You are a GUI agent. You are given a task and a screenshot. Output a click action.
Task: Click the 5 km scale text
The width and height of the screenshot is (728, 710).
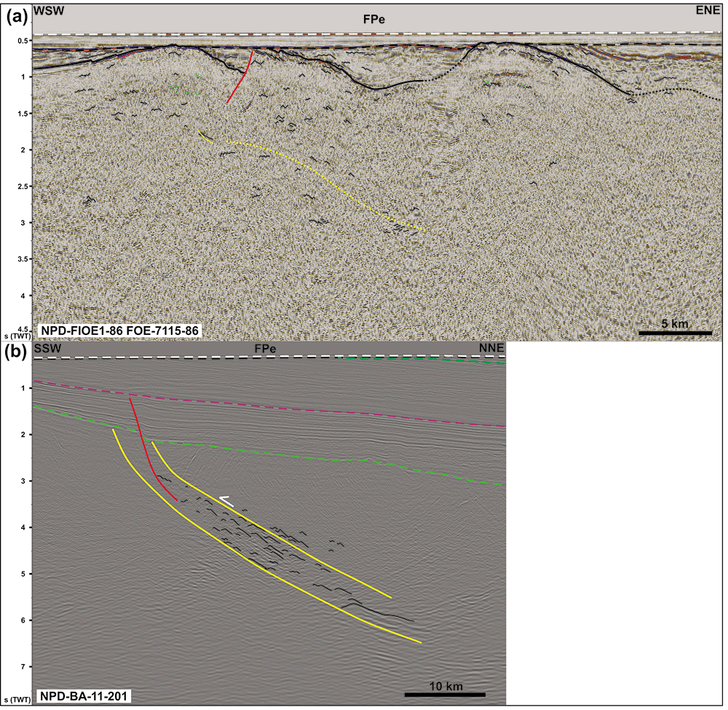point(675,323)
